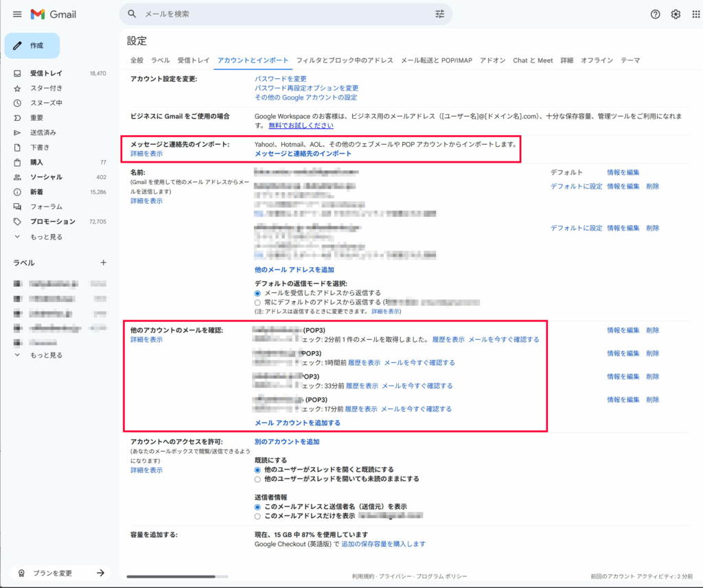Click the メールを検索 search field
The height and width of the screenshot is (588, 703).
tap(275, 14)
